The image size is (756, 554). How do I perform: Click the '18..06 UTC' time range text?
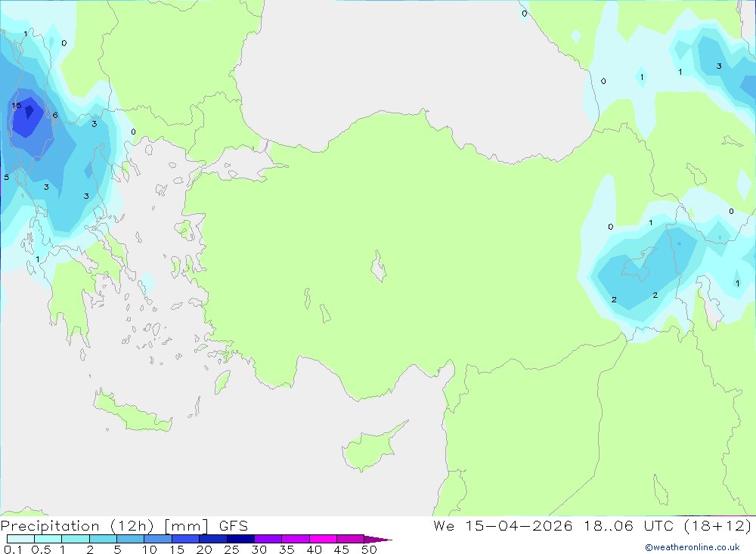[628, 525]
